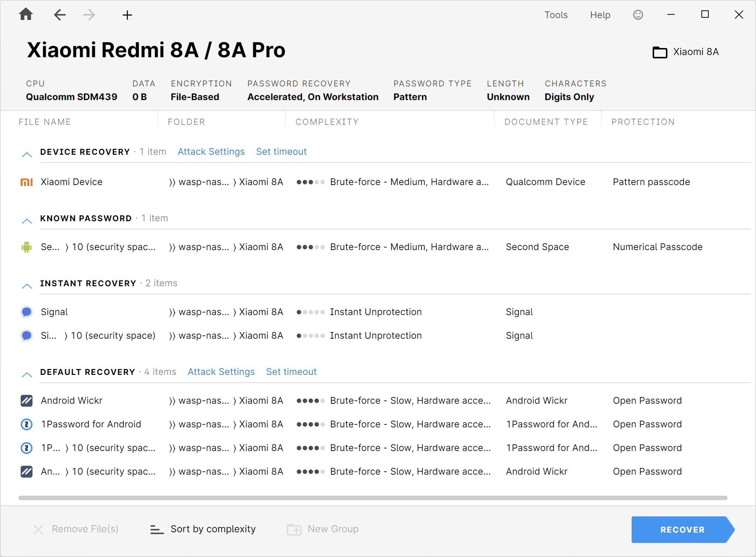Click the 'Pattern' password type value
This screenshot has height=557, width=756.
[410, 97]
